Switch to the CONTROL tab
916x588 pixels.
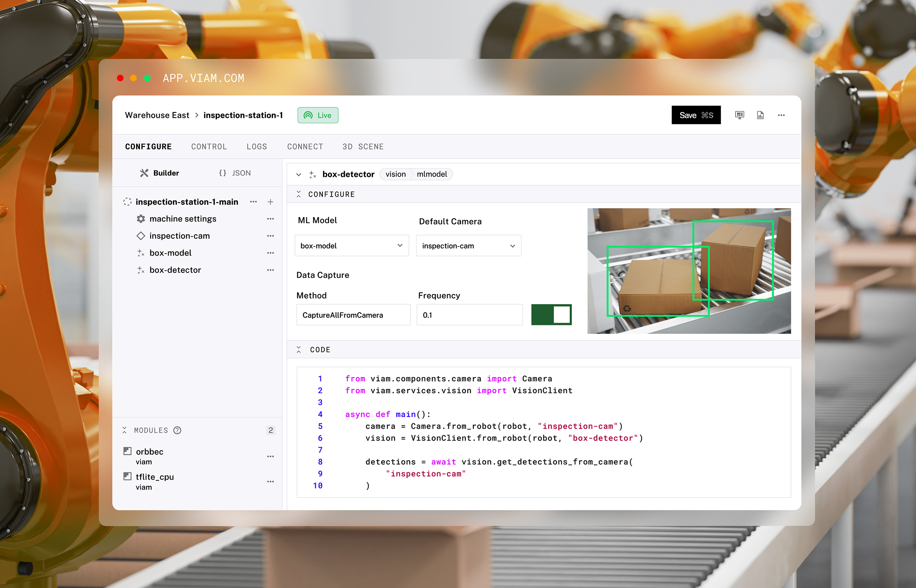209,146
